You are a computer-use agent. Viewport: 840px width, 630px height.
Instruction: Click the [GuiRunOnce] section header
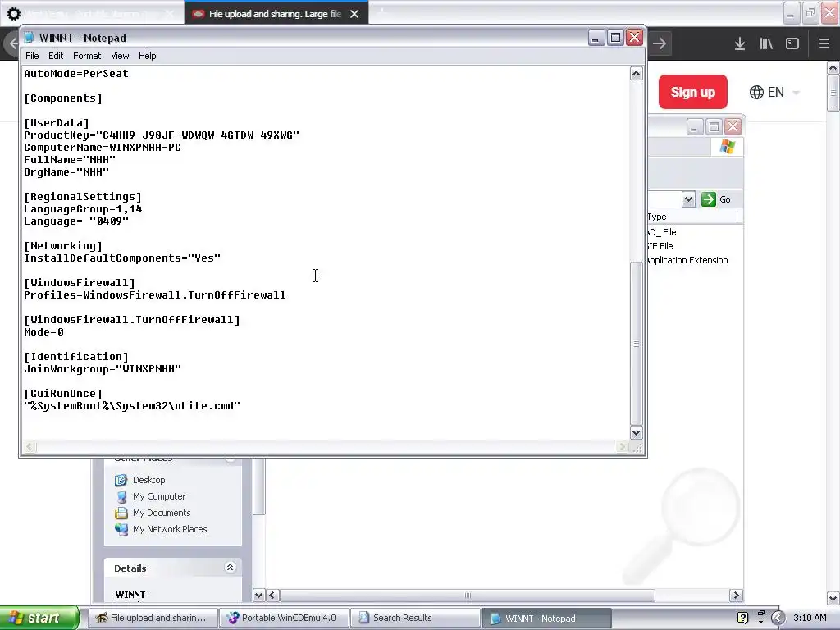pyautogui.click(x=63, y=393)
